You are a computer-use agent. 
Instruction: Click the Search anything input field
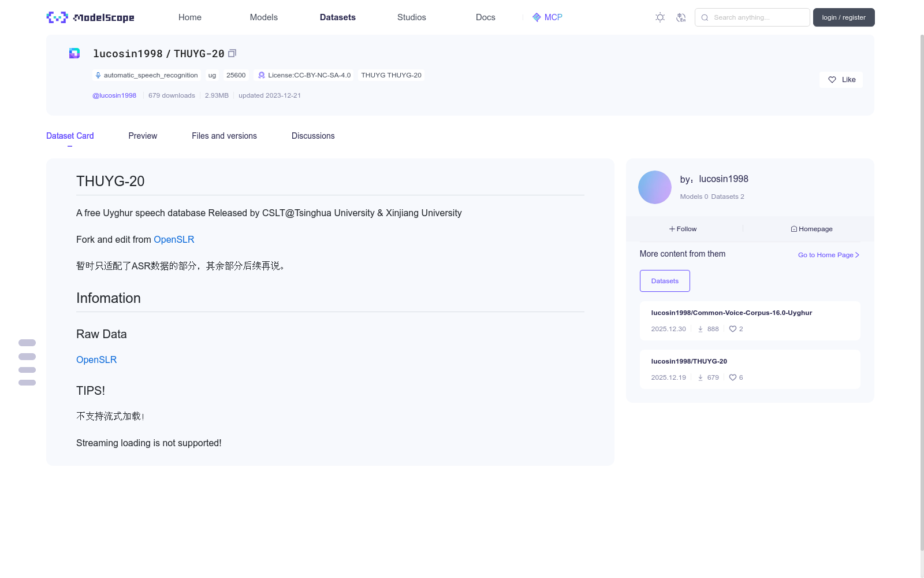(752, 17)
